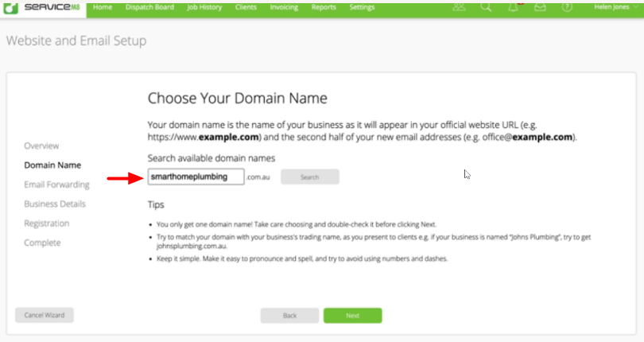Click the Search domain button

pos(310,177)
